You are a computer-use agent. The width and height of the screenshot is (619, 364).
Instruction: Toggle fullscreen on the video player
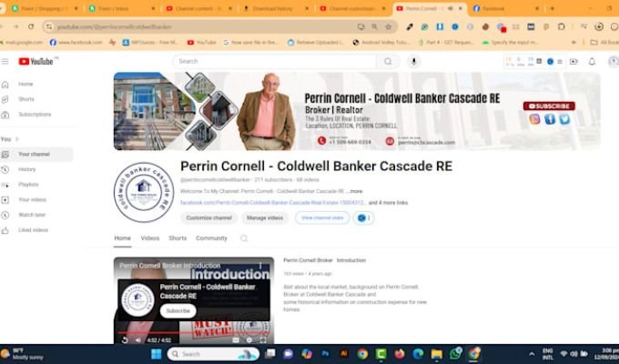tap(262, 339)
